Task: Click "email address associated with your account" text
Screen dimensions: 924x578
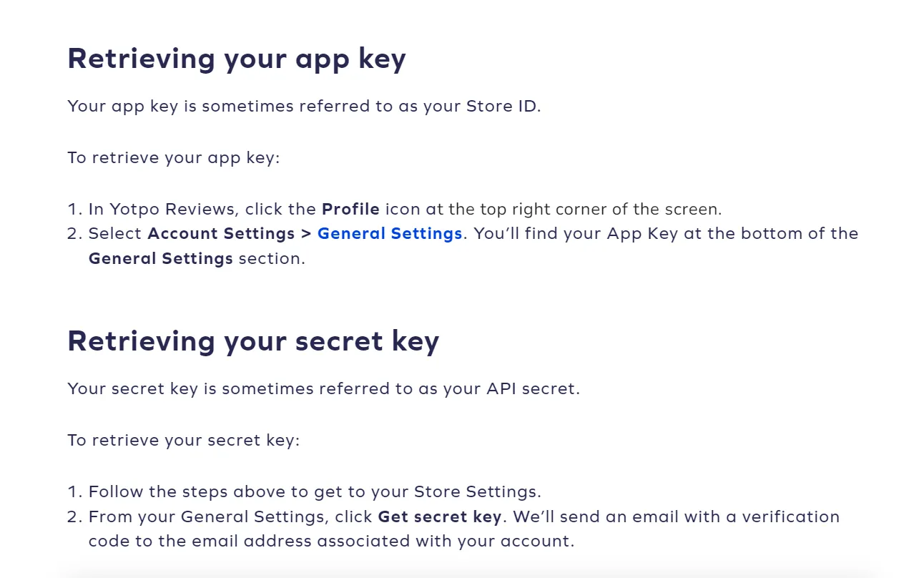Action: coord(408,541)
